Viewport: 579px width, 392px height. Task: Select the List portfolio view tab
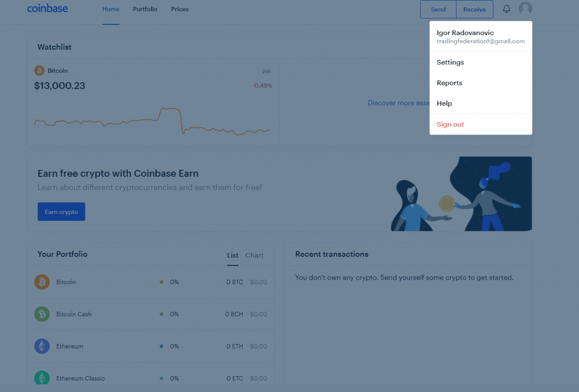[232, 255]
